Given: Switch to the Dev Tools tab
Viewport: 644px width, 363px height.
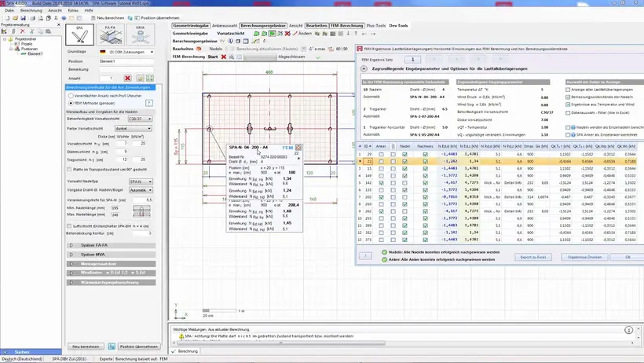Looking at the screenshot, I should point(398,25).
